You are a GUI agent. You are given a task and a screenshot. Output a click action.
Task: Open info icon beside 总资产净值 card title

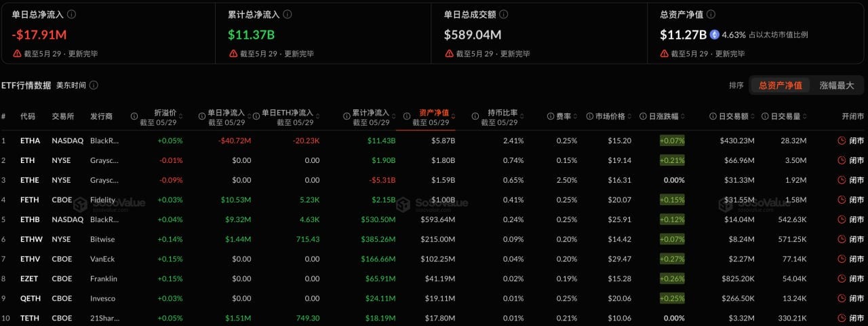(x=711, y=14)
